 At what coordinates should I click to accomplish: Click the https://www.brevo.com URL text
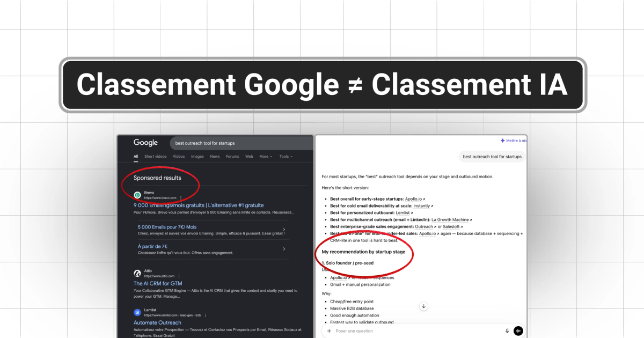[x=160, y=197]
